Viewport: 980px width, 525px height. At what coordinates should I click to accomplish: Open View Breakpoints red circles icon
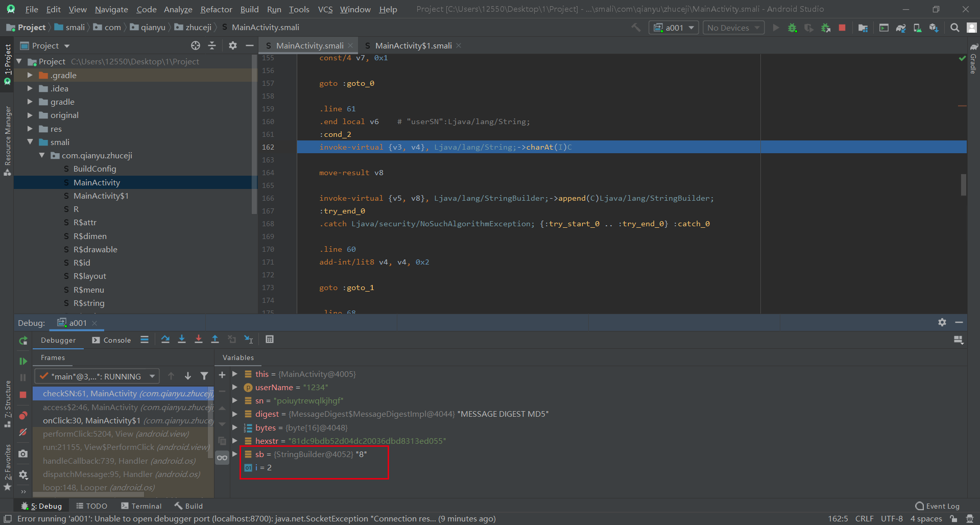point(23,415)
